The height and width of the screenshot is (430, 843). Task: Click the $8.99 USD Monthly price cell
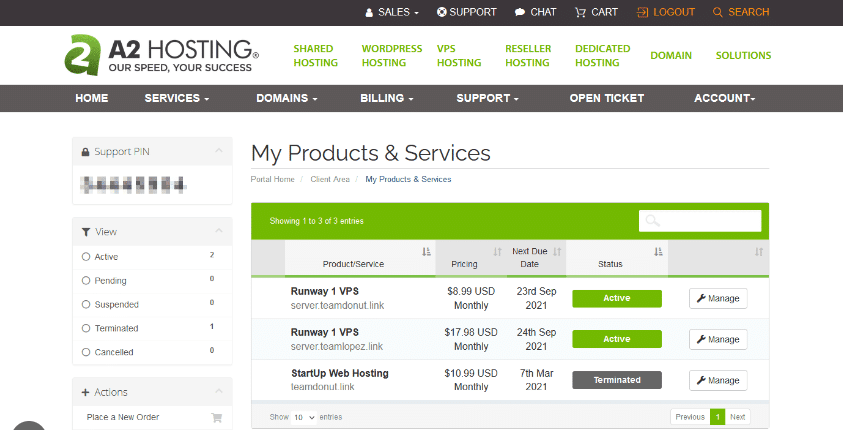pos(471,298)
